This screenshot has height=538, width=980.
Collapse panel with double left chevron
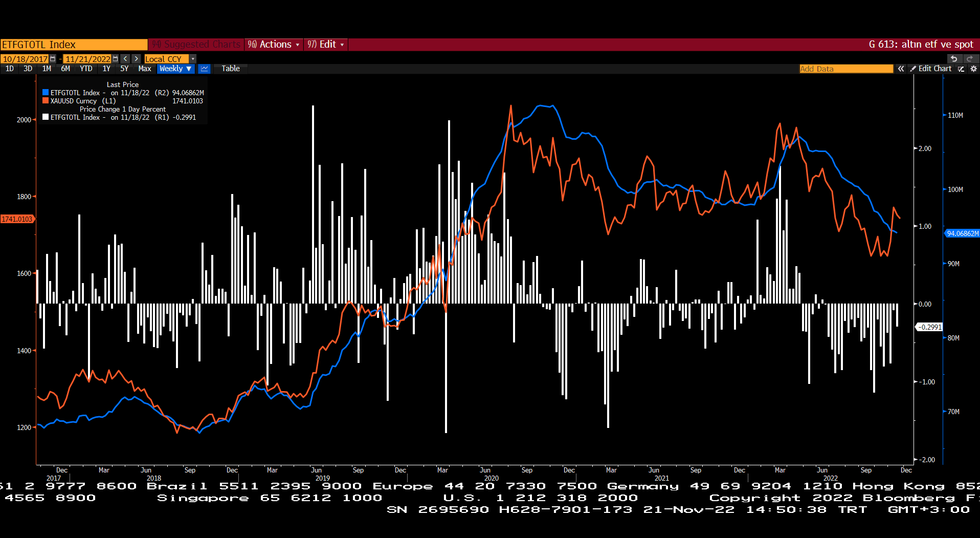[x=901, y=69]
